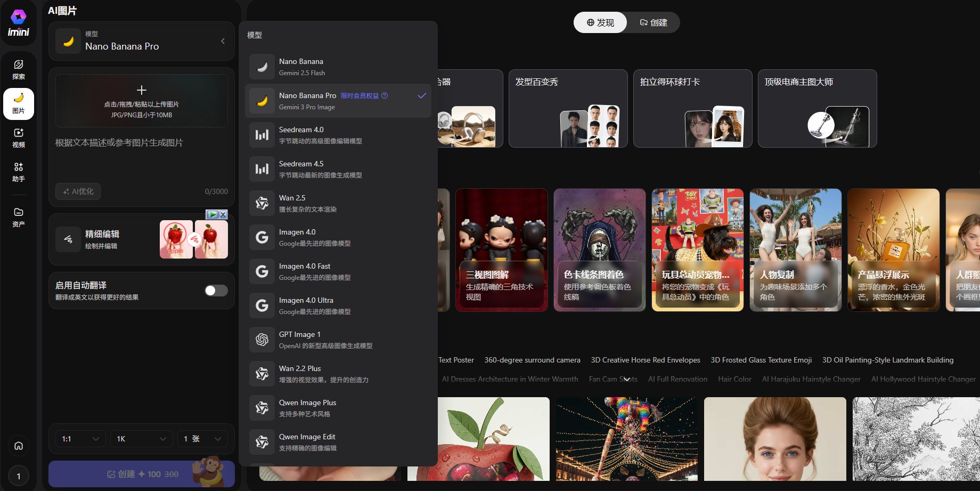Image resolution: width=980 pixels, height=491 pixels.
Task: Open the 1K resolution dropdown
Action: (141, 439)
